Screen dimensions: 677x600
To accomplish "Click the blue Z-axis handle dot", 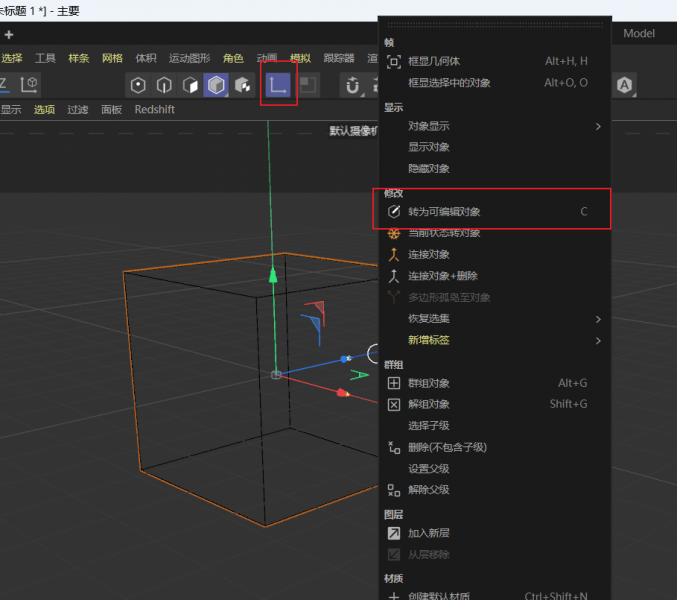I will (x=345, y=359).
